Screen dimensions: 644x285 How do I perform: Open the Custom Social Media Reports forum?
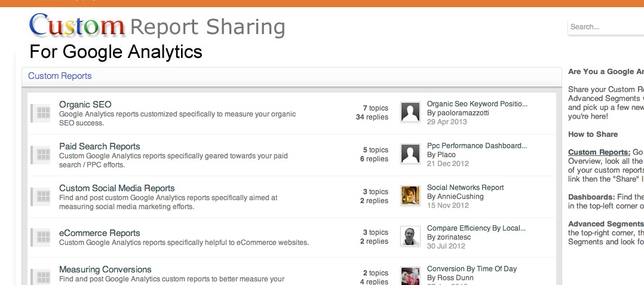116,188
